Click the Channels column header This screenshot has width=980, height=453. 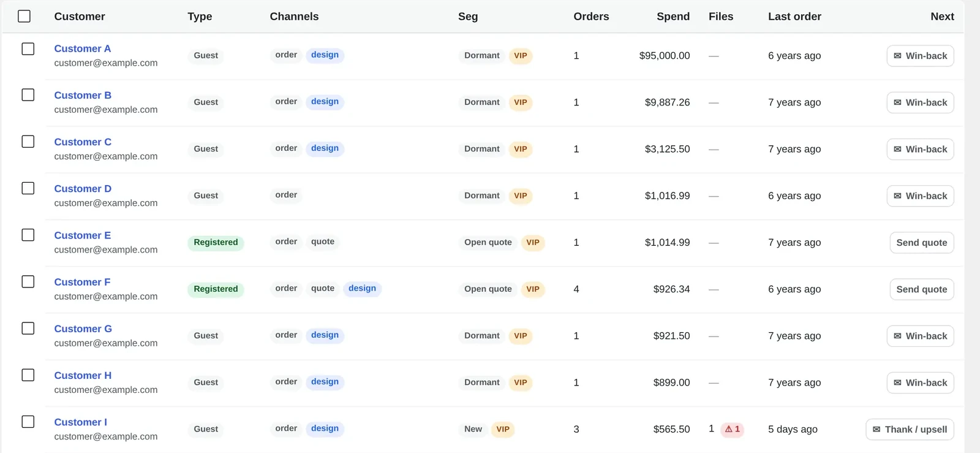tap(294, 17)
